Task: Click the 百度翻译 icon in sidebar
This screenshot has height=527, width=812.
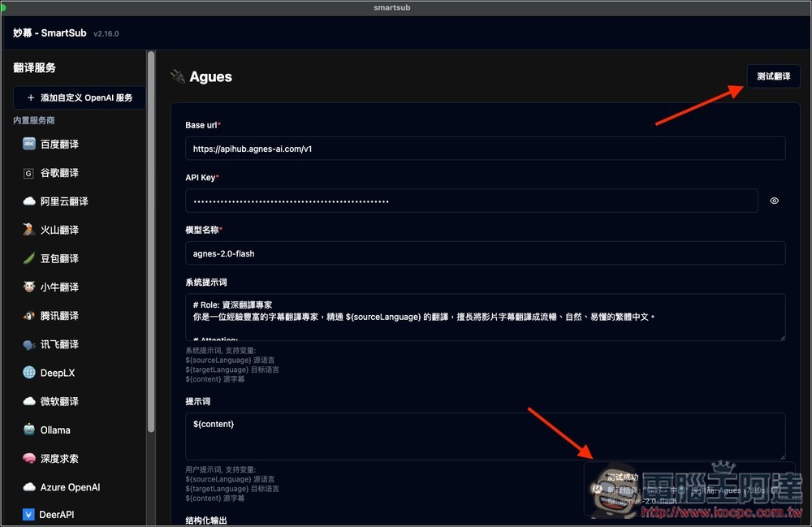Action: click(x=29, y=144)
